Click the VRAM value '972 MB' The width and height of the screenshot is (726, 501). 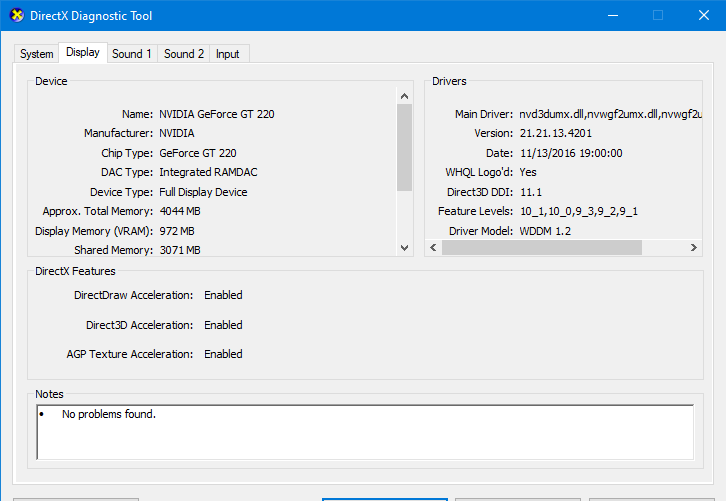pos(177,231)
